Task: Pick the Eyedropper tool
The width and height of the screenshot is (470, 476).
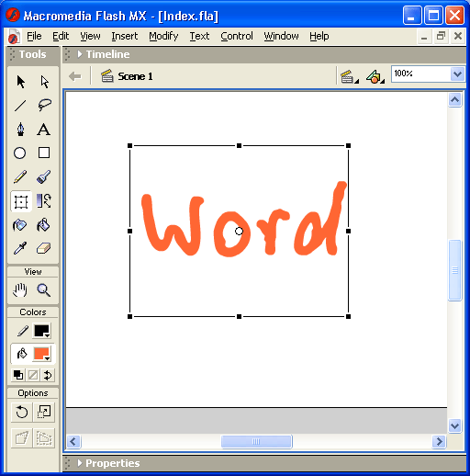Action: (x=20, y=248)
